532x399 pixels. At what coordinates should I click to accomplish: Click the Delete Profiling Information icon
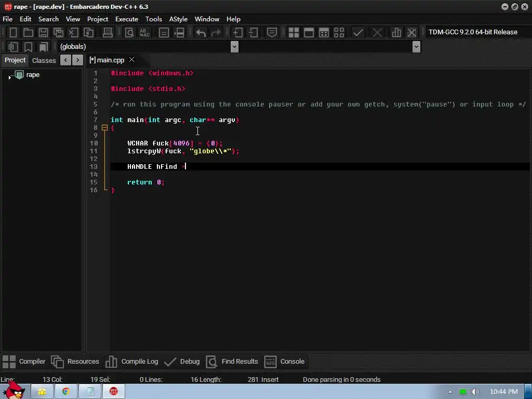(411, 33)
